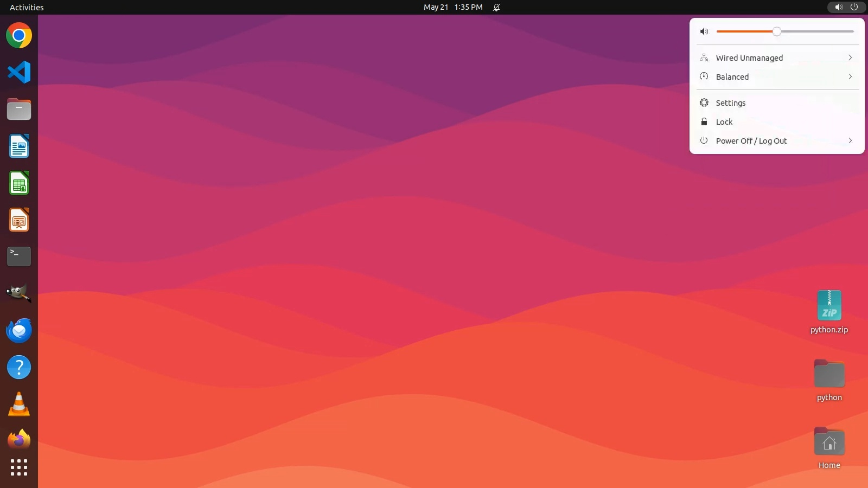Screen dimensions: 868x488
Task: Launch VLC media player
Action: coord(19,404)
